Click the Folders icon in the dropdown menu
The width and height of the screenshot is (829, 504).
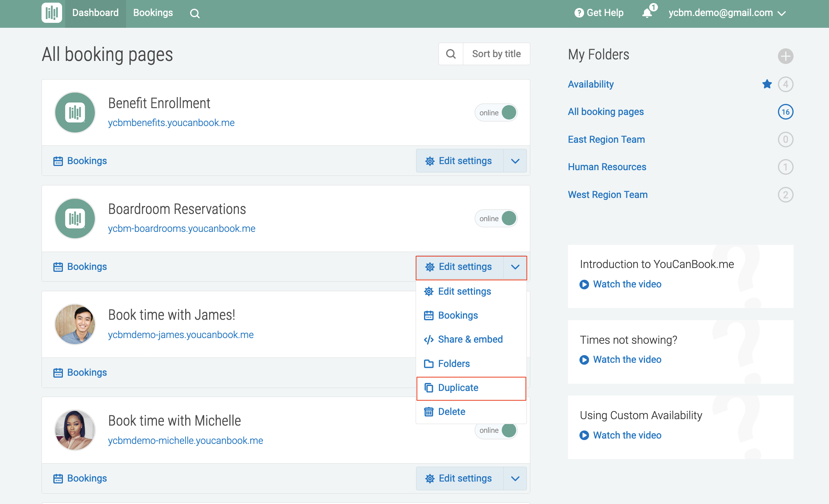(429, 364)
